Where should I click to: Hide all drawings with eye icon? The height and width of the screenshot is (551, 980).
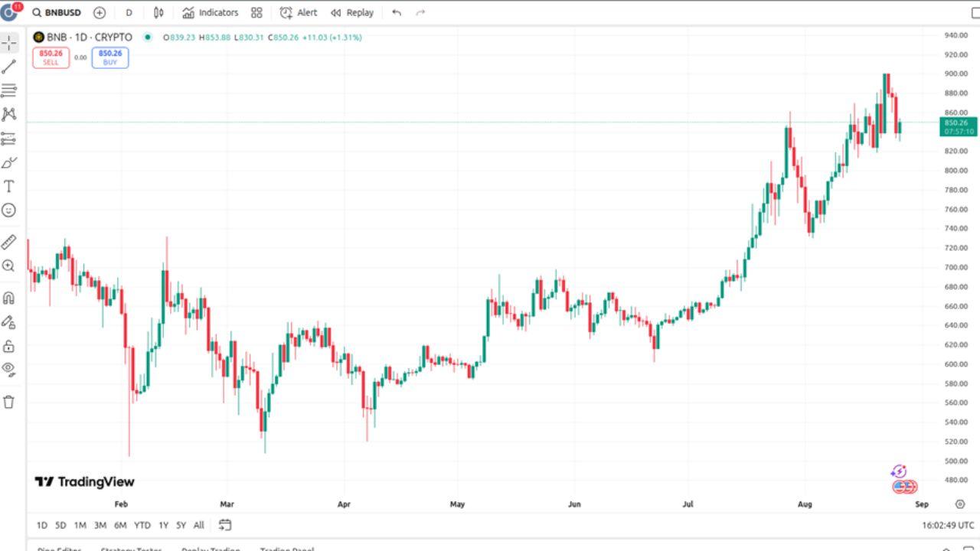9,369
